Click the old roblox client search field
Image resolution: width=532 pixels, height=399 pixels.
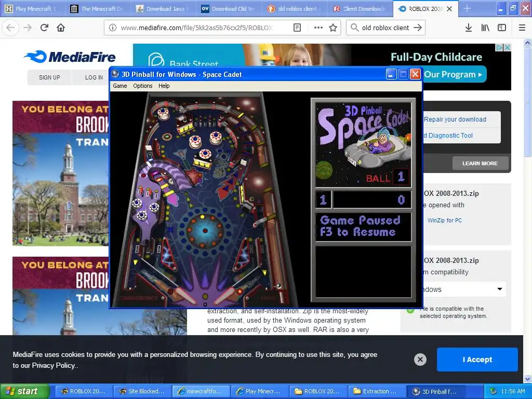pos(385,28)
